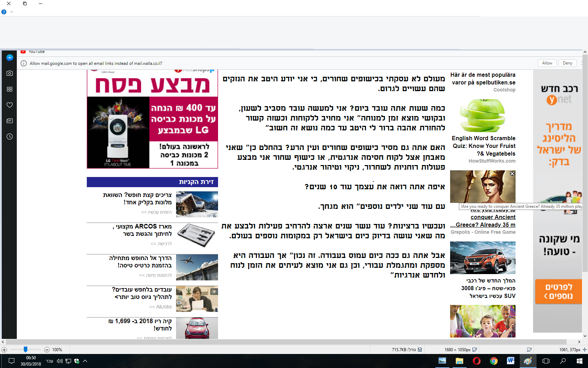
Task: Open the photo viewer app in the taskbar
Action: 442,361
